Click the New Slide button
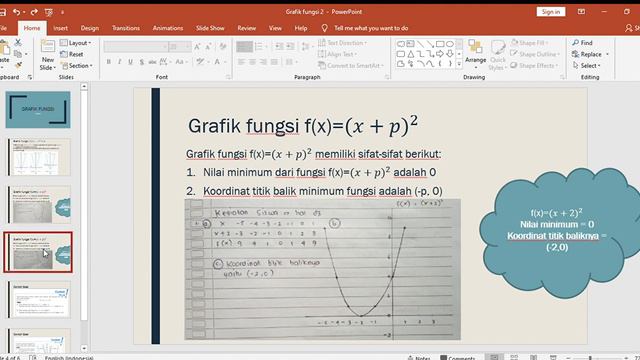Image resolution: width=640 pixels, height=360 pixels. (48, 56)
